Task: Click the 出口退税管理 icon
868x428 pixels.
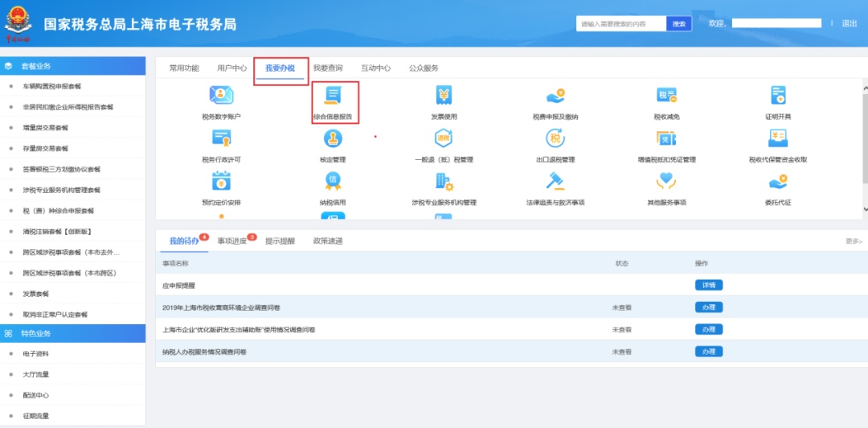Action: [x=555, y=144]
